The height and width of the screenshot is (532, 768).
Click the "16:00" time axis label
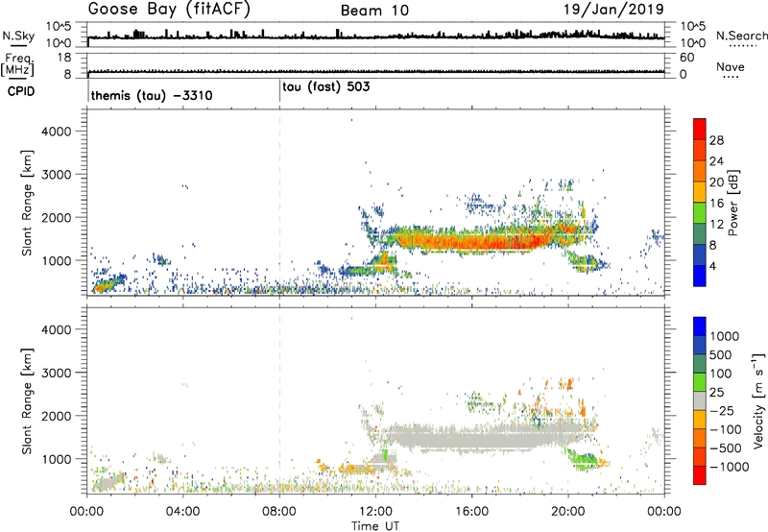[471, 512]
